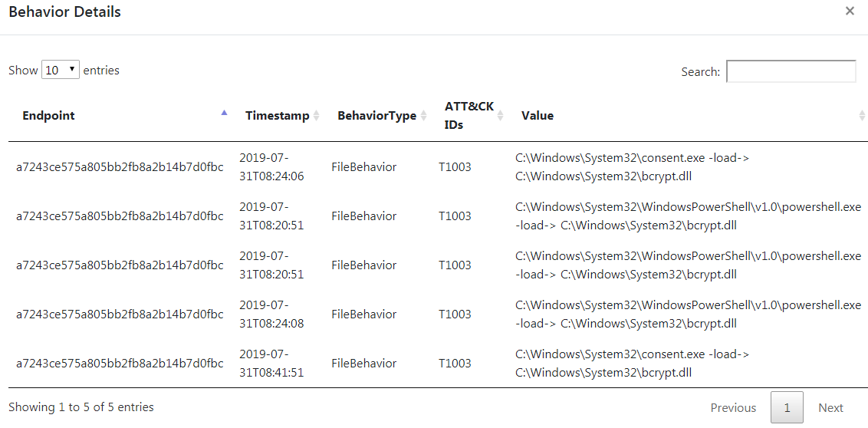The height and width of the screenshot is (428, 868).
Task: Click first consent.exe load value cell
Action: point(632,167)
